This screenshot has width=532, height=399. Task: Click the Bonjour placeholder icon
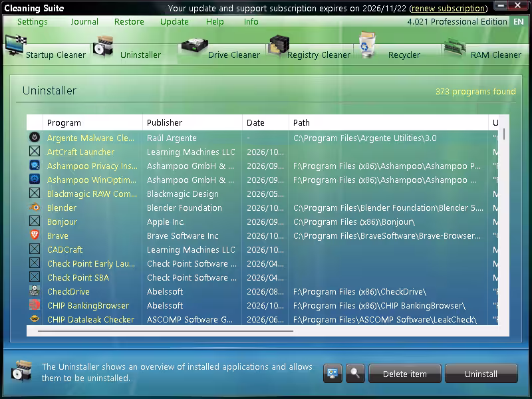point(35,221)
